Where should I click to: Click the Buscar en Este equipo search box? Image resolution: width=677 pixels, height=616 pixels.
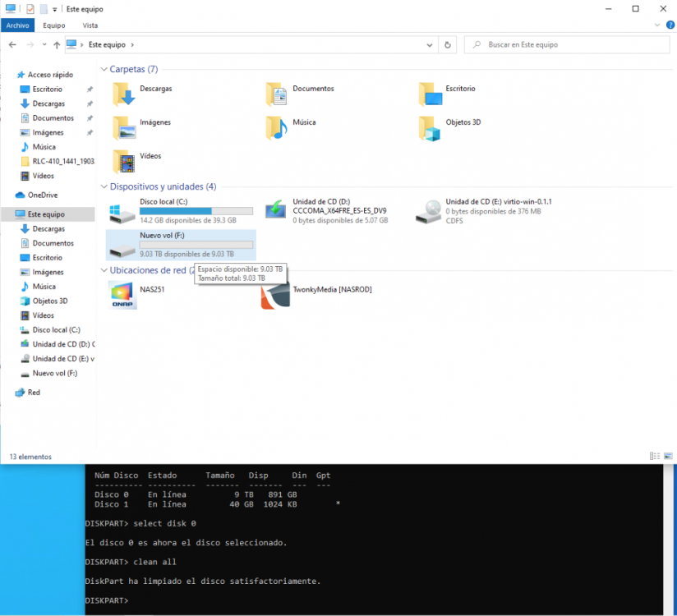click(567, 45)
